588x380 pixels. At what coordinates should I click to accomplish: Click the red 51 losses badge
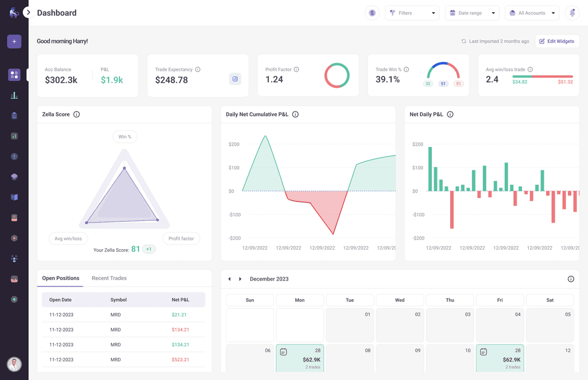pos(458,84)
